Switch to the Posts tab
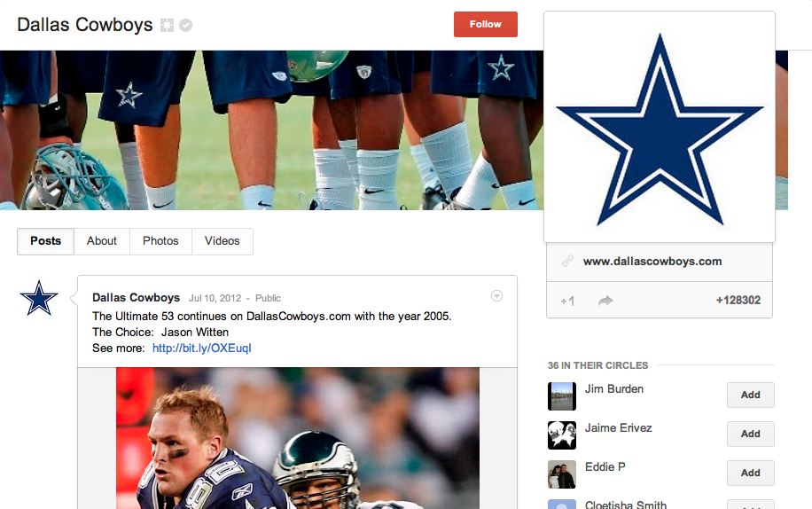The width and height of the screenshot is (812, 509). 45,241
